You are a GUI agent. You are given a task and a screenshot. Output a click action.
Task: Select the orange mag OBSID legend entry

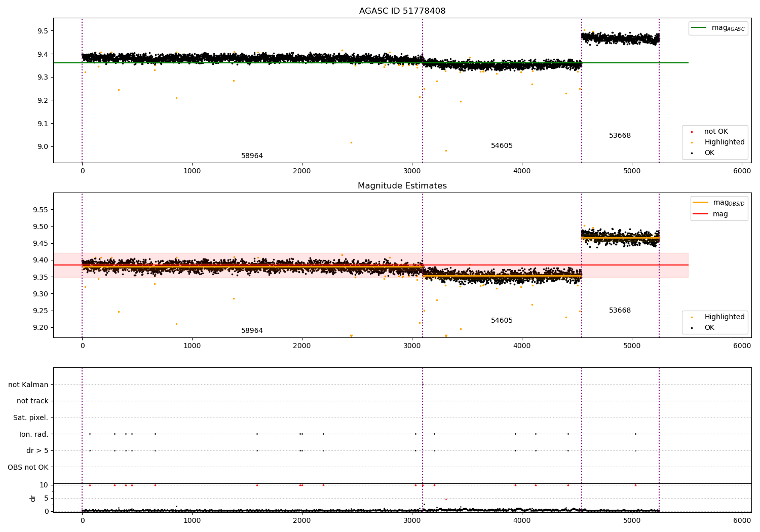pyautogui.click(x=719, y=203)
